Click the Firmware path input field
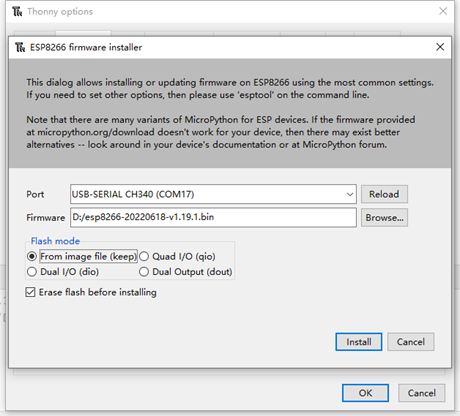 pyautogui.click(x=213, y=218)
